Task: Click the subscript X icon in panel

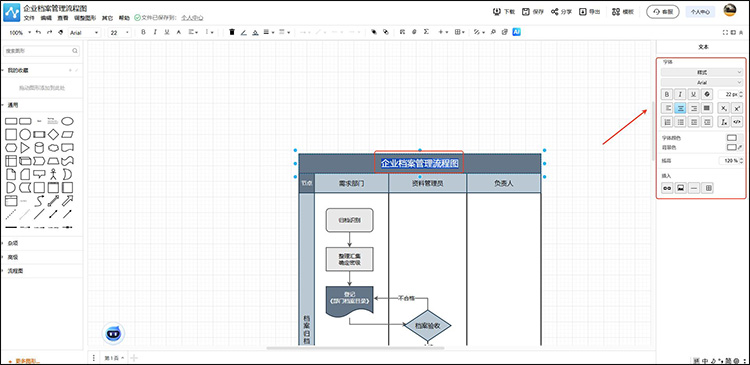Action: [725, 109]
